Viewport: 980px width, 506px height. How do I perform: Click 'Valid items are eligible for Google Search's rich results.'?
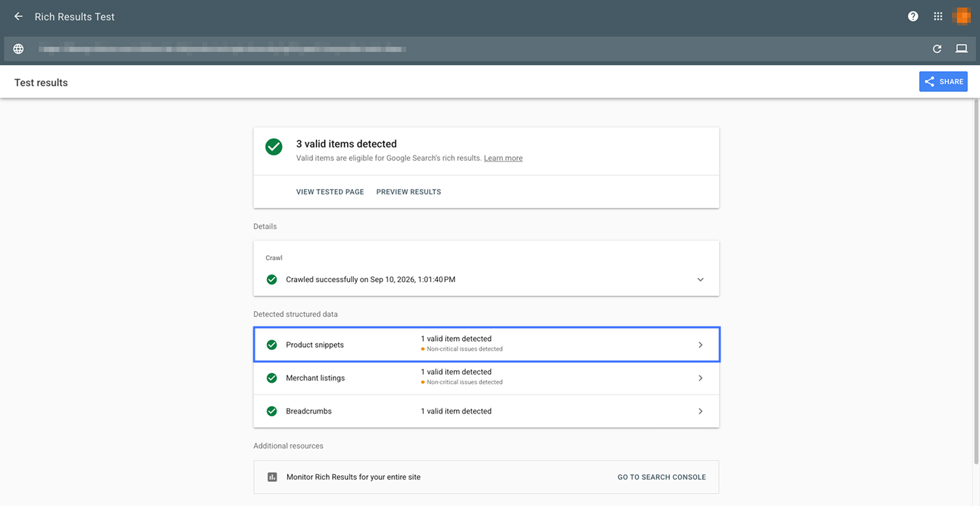pos(389,158)
